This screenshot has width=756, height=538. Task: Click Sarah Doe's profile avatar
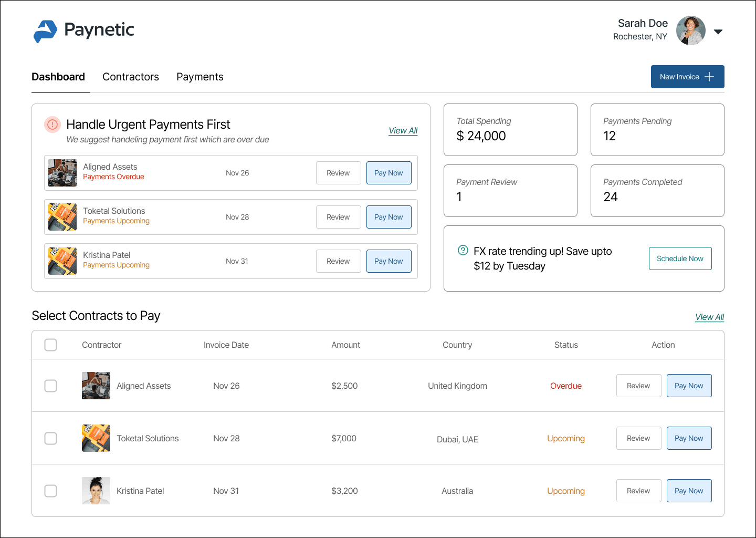[x=690, y=30]
